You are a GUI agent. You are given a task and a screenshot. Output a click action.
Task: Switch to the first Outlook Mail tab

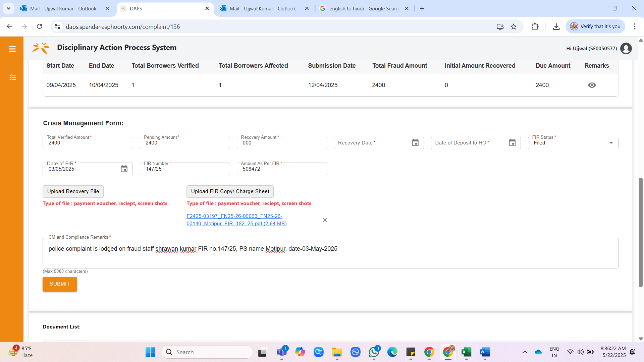pyautogui.click(x=63, y=9)
